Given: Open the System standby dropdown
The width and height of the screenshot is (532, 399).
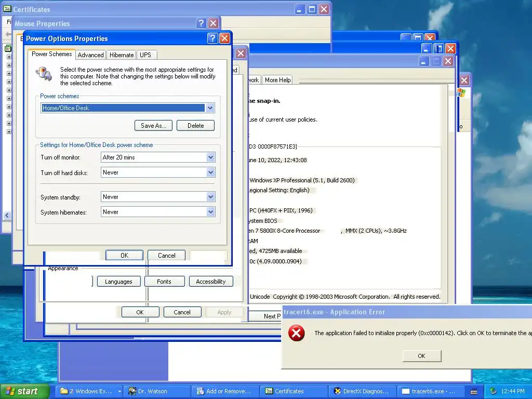Looking at the screenshot, I should pos(210,197).
